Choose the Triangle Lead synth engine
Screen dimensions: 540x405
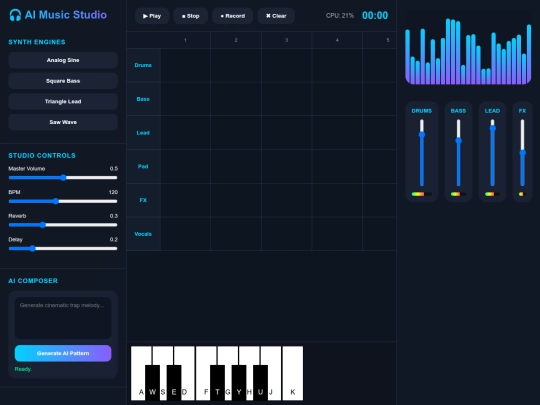click(x=63, y=102)
